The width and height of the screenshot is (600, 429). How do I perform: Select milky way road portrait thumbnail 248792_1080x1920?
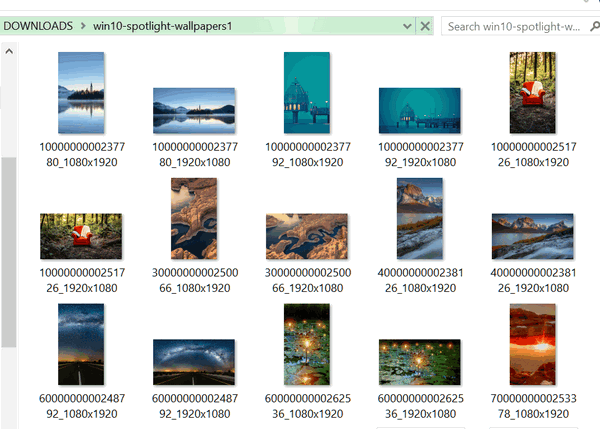81,344
